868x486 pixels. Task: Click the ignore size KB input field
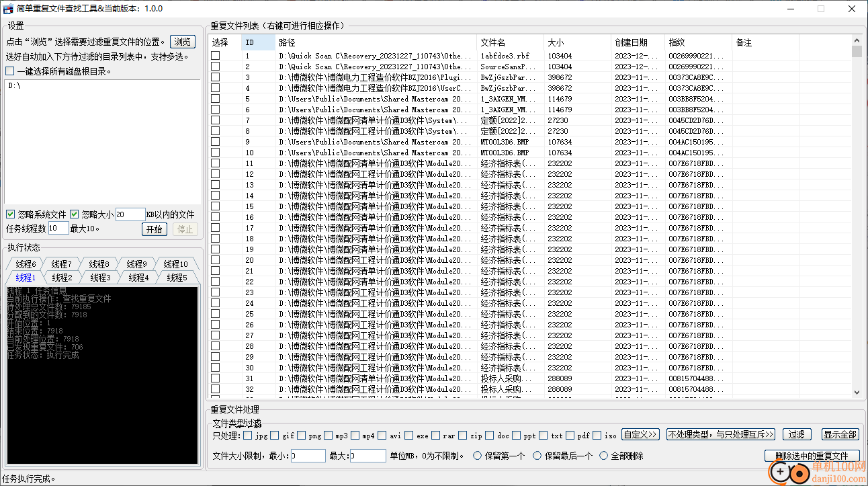[x=130, y=214]
